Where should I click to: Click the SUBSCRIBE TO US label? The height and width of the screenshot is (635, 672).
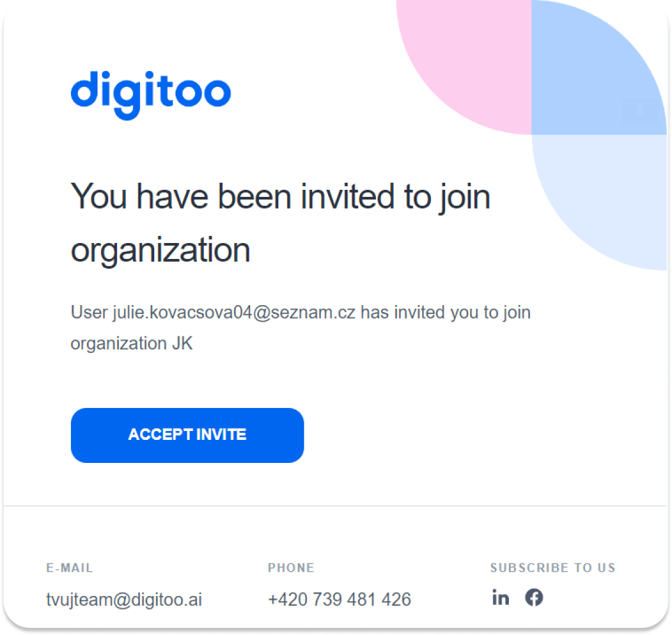pyautogui.click(x=553, y=568)
